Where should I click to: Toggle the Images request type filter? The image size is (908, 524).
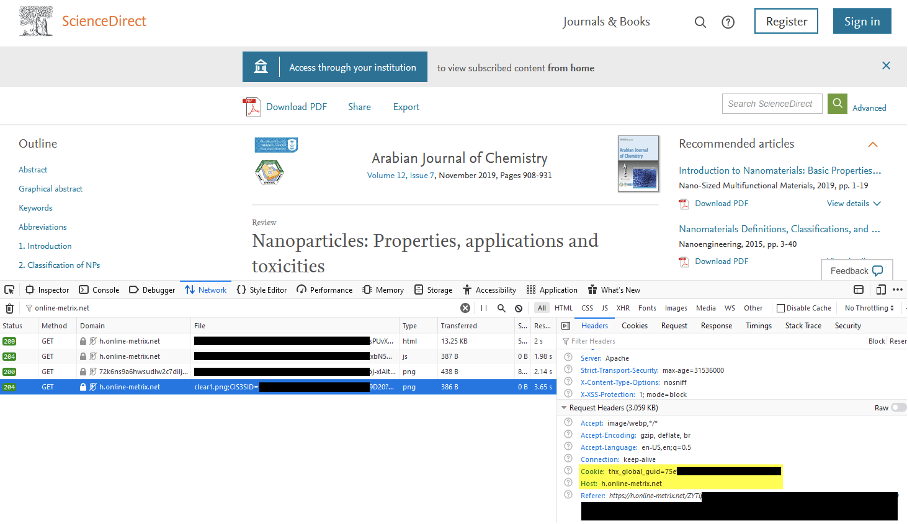point(676,308)
